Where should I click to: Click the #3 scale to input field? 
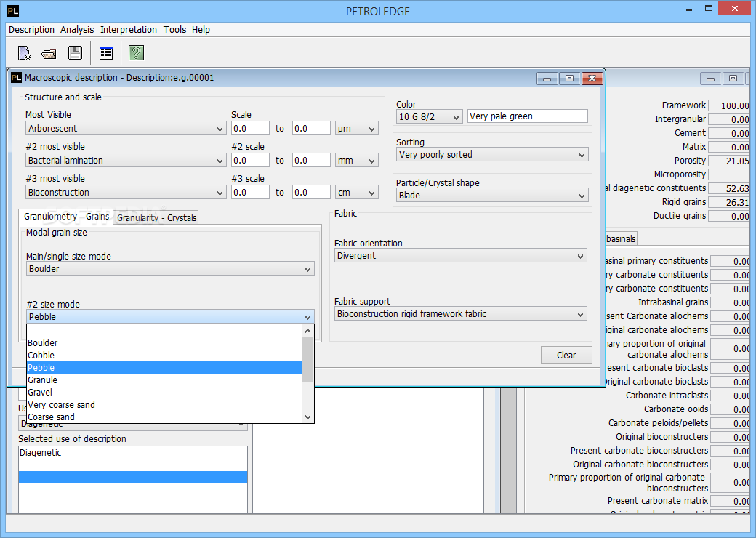click(x=311, y=193)
